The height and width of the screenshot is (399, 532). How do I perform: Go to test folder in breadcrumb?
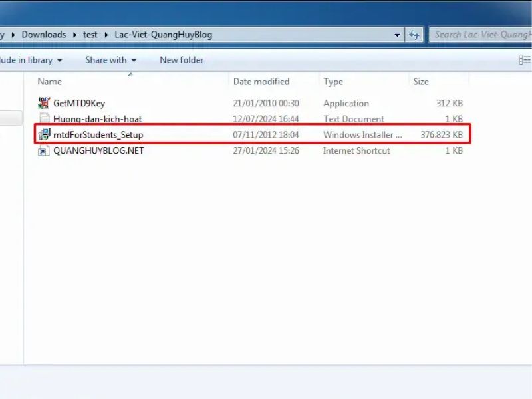tap(90, 35)
